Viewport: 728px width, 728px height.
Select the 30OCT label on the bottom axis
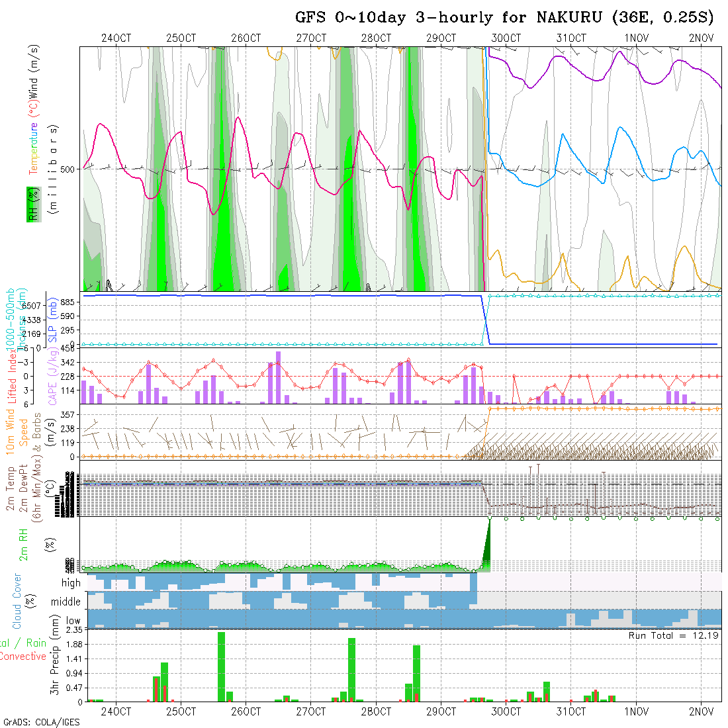(x=506, y=712)
